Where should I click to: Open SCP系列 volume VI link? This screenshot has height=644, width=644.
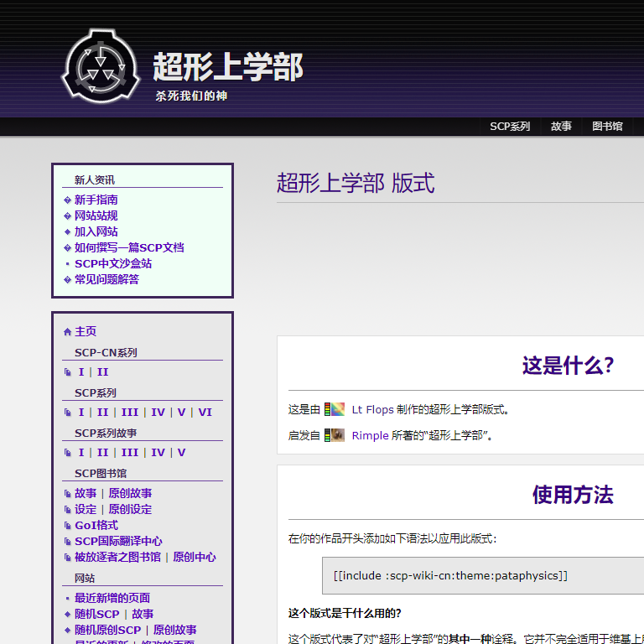click(205, 412)
